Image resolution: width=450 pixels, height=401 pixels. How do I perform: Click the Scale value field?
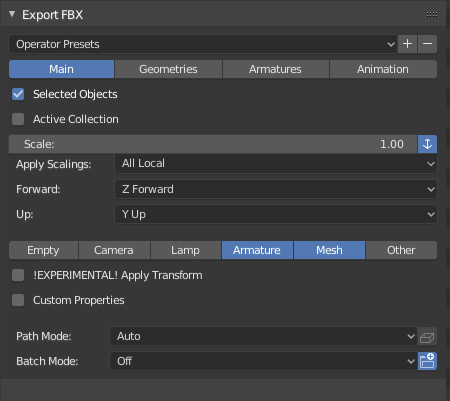(213, 144)
